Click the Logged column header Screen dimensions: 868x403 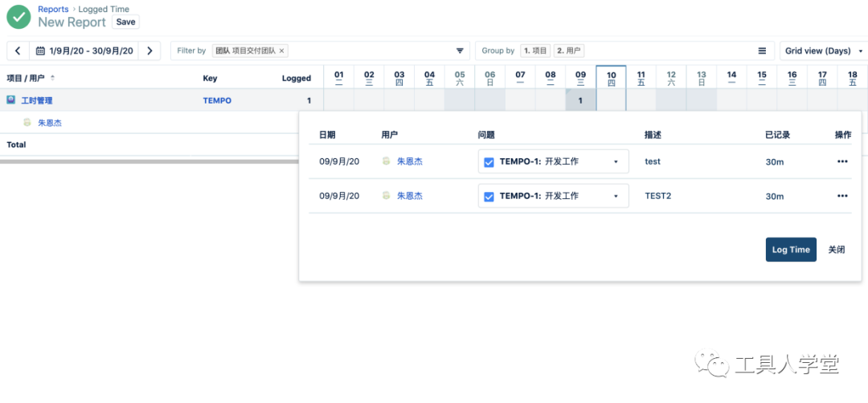(296, 79)
